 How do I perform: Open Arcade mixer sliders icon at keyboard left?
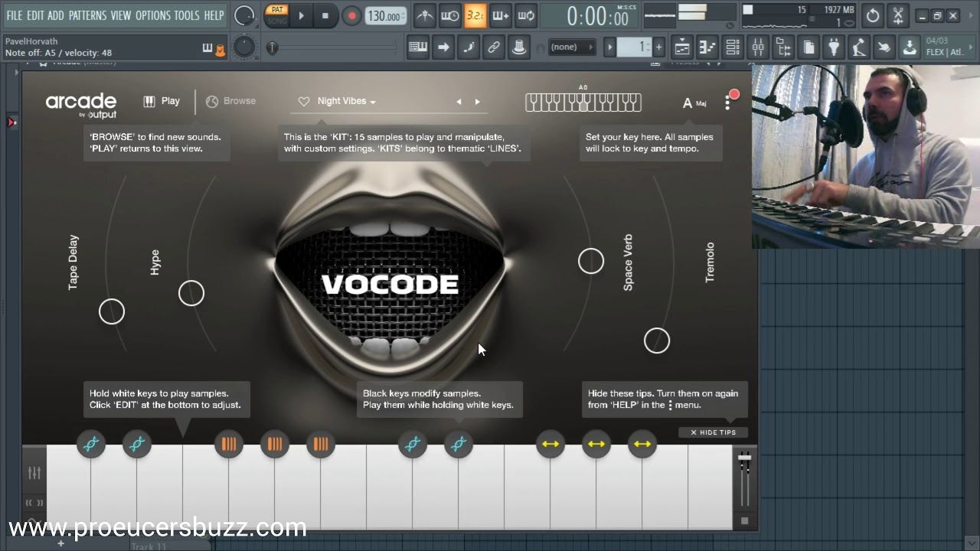(34, 473)
